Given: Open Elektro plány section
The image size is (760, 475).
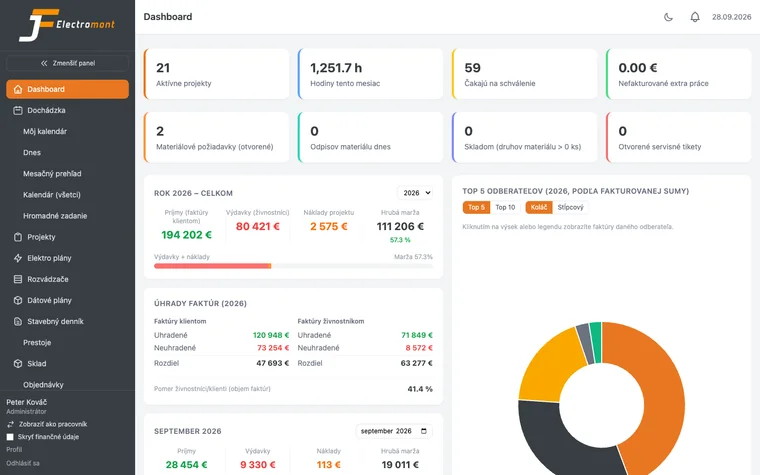Looking at the screenshot, I should coord(67,258).
